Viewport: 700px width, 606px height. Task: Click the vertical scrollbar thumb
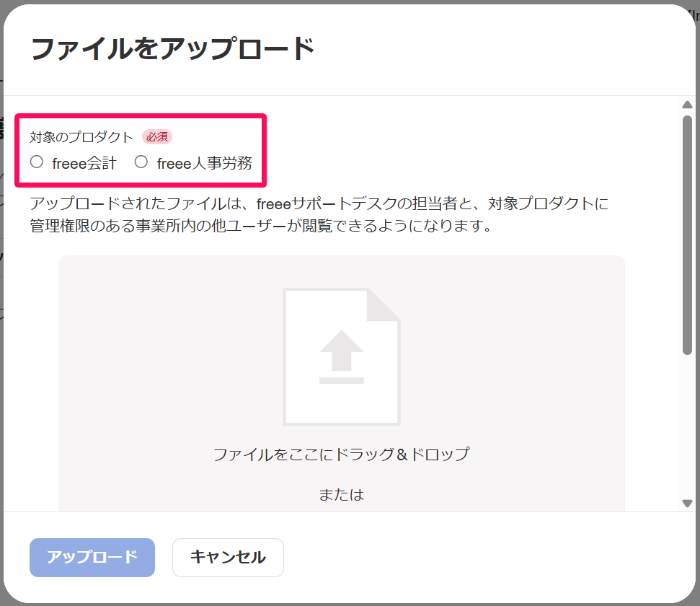687,235
